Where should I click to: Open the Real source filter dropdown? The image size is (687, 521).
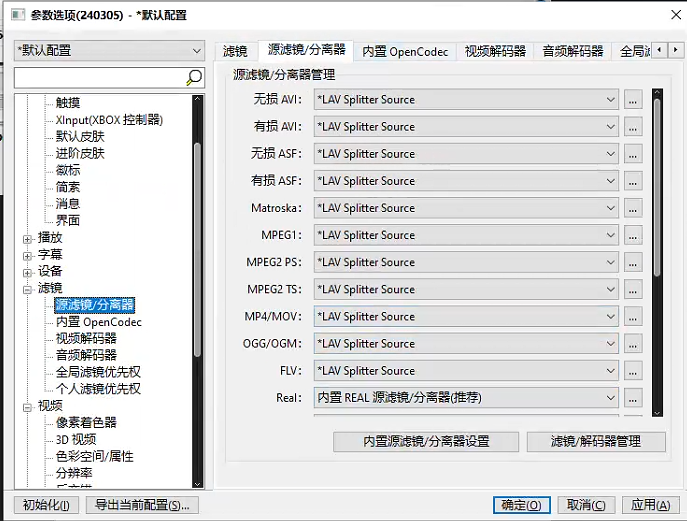coord(466,398)
